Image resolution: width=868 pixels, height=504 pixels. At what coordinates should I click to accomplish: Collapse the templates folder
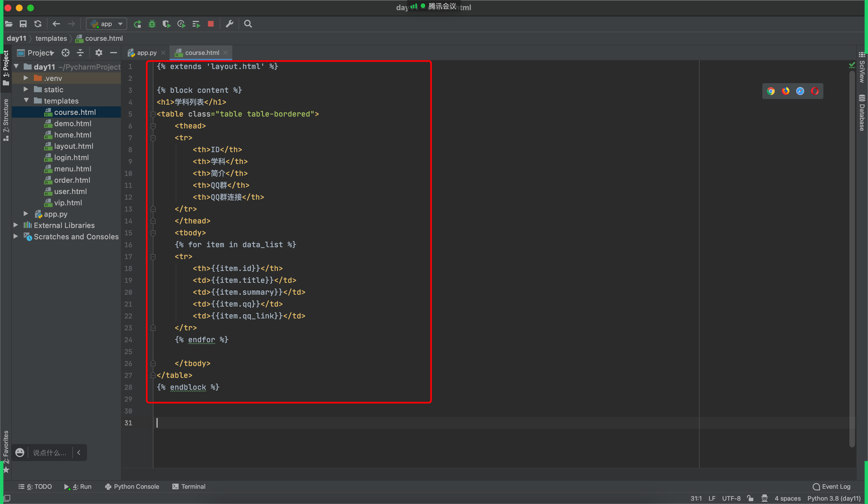tap(26, 100)
